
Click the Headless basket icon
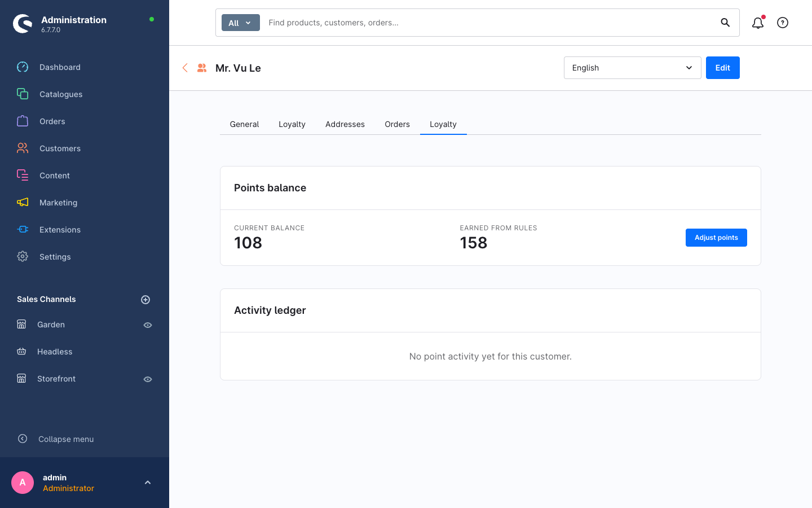pyautogui.click(x=21, y=351)
